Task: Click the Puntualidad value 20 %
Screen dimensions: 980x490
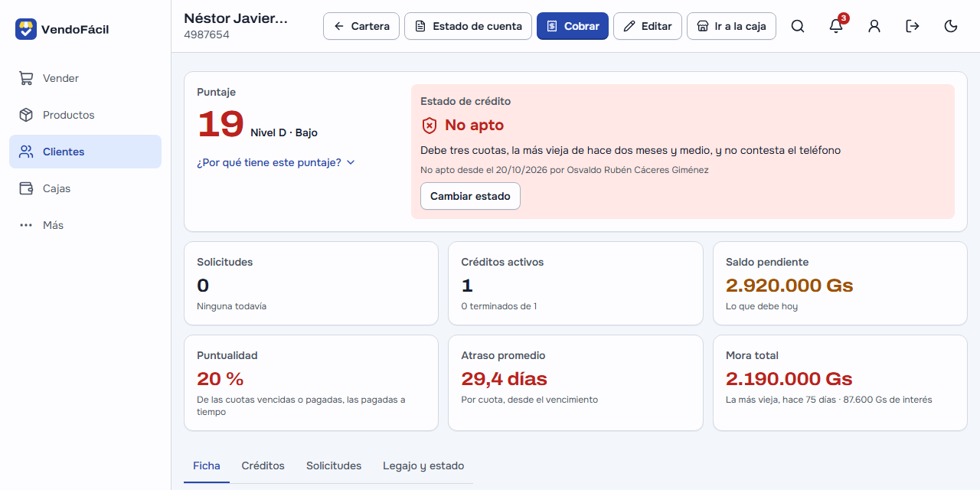Action: 220,379
